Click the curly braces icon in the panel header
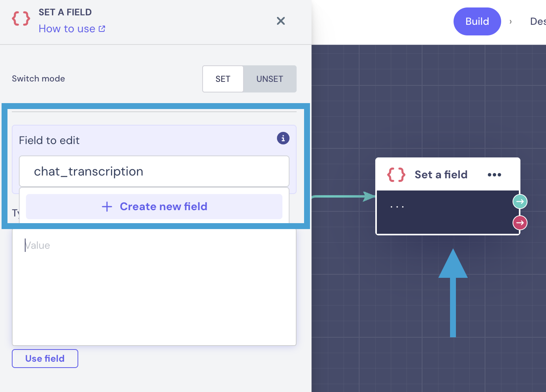 tap(21, 18)
